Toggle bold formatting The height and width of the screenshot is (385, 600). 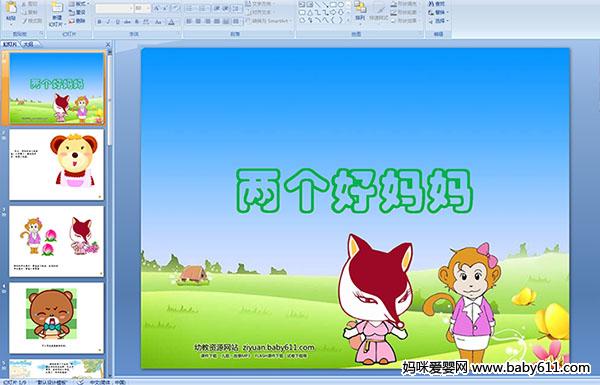point(99,22)
